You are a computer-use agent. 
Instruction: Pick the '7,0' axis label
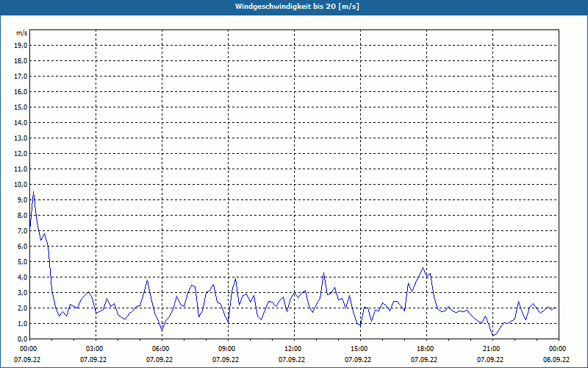(22, 230)
